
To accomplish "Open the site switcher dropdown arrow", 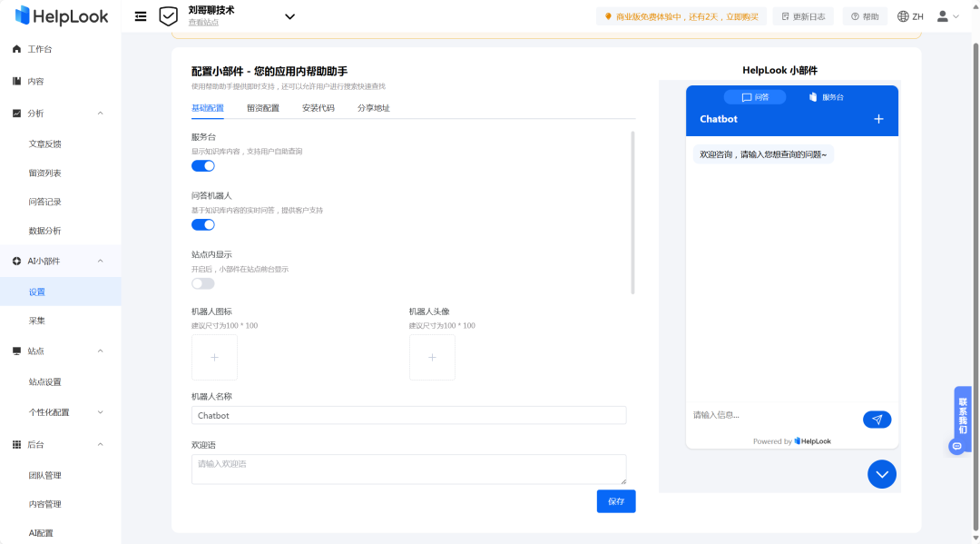I will pos(289,17).
